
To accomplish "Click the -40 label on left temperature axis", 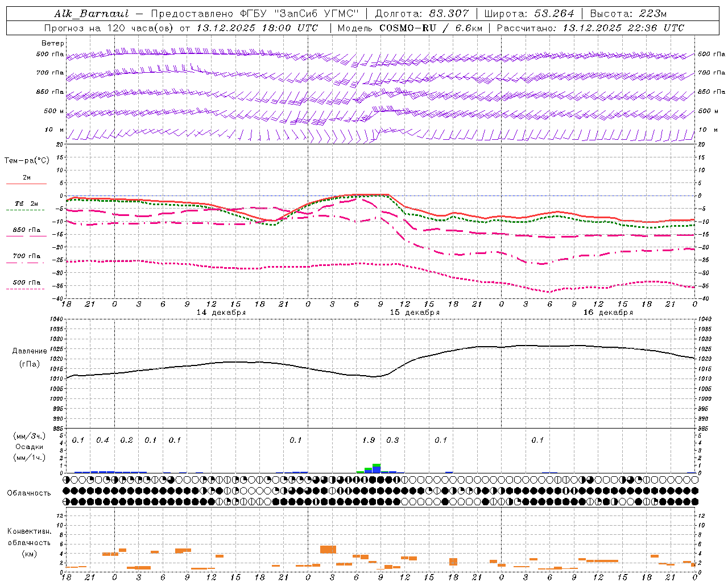I will (59, 299).
